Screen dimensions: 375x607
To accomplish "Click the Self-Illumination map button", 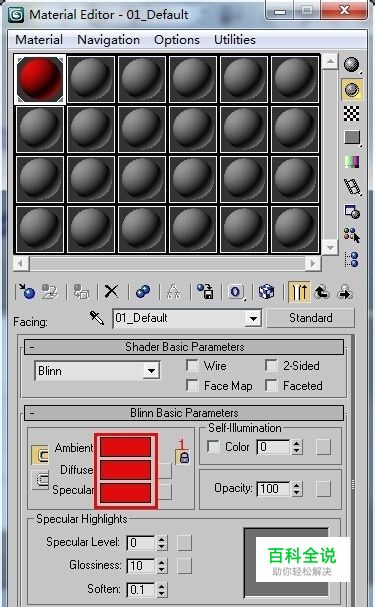I will click(x=323, y=447).
